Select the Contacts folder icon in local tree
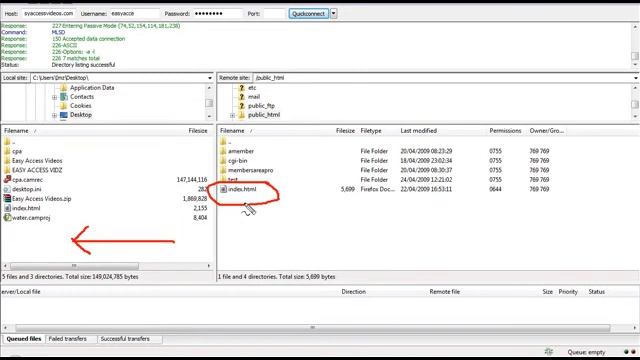Viewport: 640px width, 360px height. click(64, 97)
